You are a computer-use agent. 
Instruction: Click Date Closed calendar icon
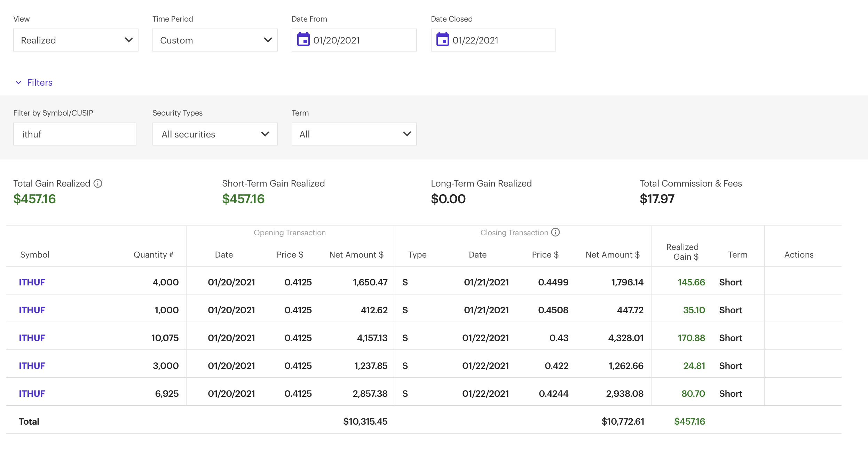tap(442, 40)
